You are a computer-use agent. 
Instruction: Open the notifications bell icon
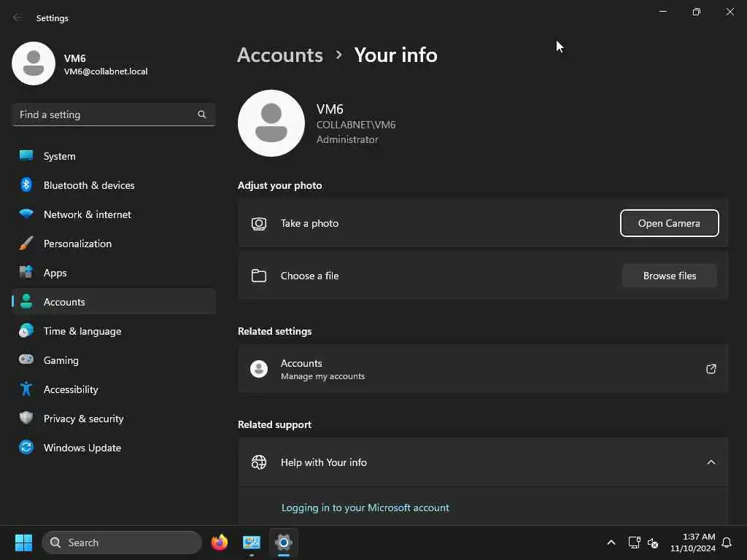point(727,542)
